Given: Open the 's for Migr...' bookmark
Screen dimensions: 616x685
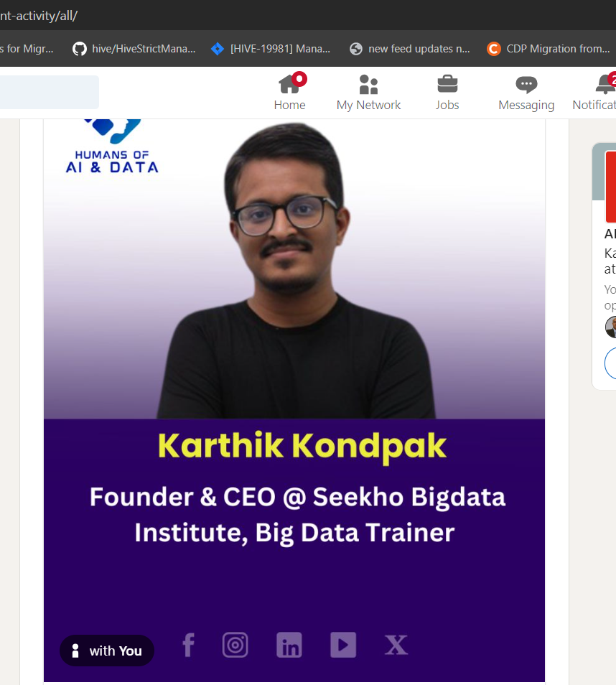Looking at the screenshot, I should pyautogui.click(x=27, y=49).
